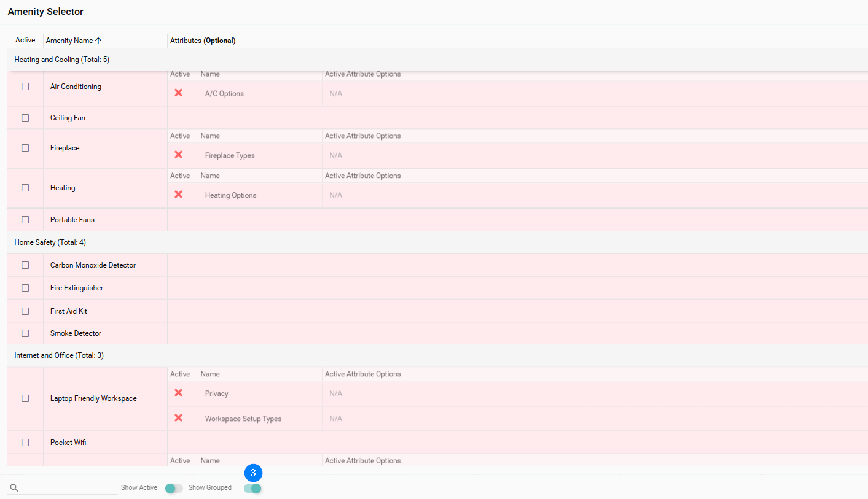Turn on the Show Active toggle
868x499 pixels.
click(x=174, y=489)
